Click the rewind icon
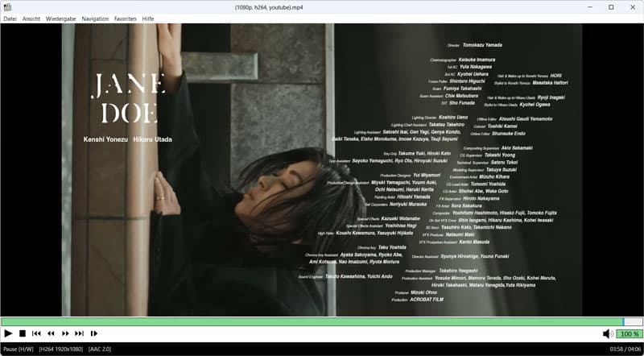The width and height of the screenshot is (644, 356). coord(51,333)
